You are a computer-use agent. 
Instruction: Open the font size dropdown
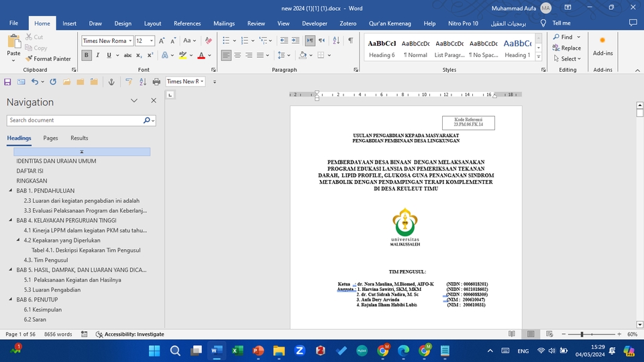coord(152,41)
